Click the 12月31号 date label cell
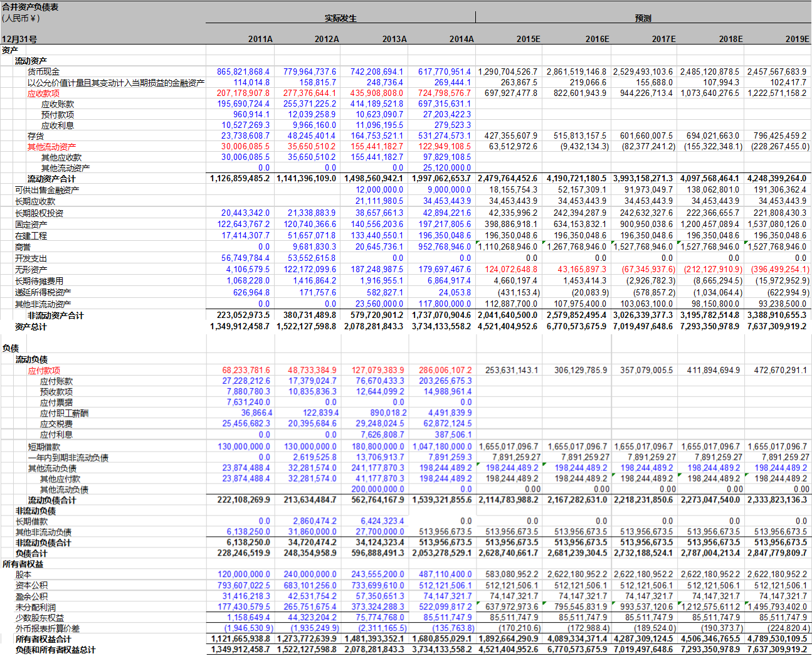This screenshot has width=812, height=656. 19,39
